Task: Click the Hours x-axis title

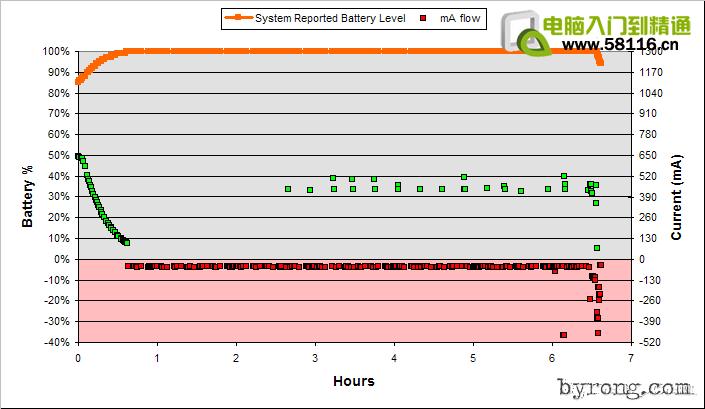Action: (354, 381)
